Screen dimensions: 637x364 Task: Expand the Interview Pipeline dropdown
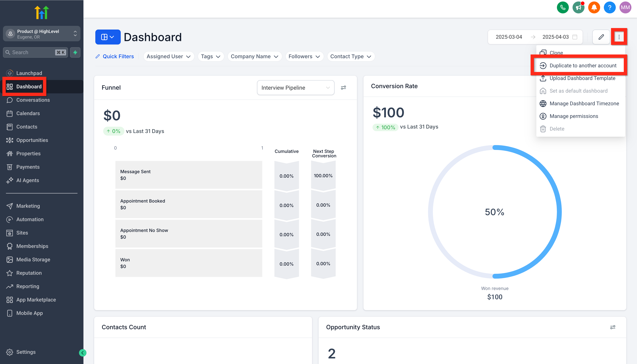[x=295, y=87]
